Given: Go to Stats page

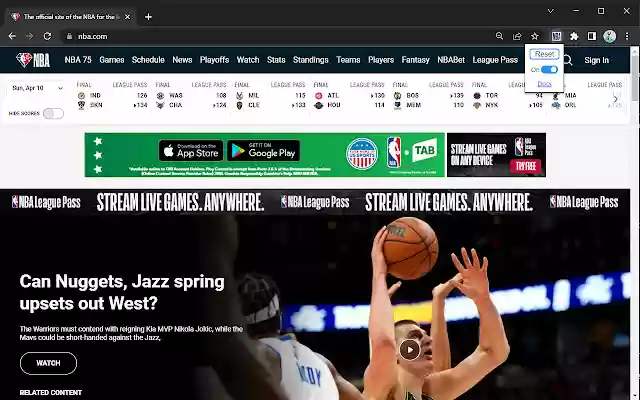Looking at the screenshot, I should tap(276, 60).
